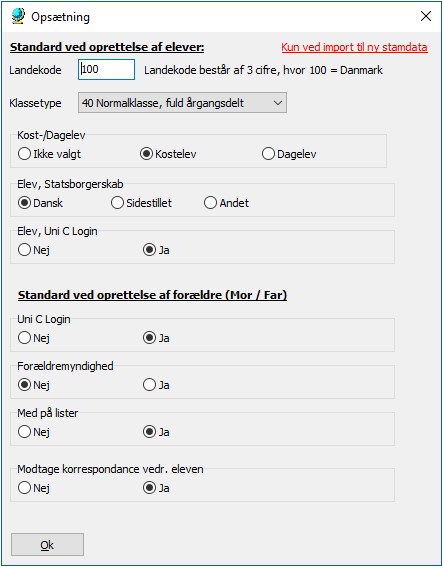Open the red 'Kun ved import til ny stamdata' link
The width and height of the screenshot is (444, 571).
[354, 47]
